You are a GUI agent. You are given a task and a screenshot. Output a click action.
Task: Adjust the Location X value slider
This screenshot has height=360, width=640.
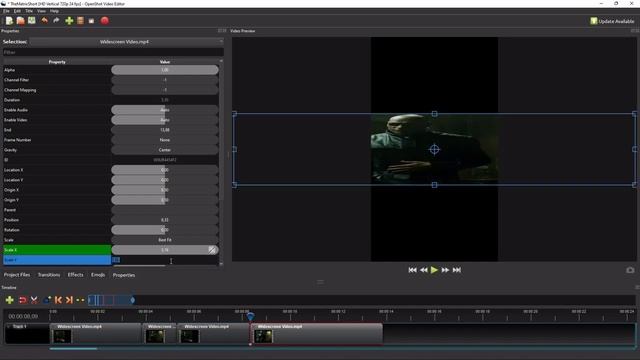164,170
